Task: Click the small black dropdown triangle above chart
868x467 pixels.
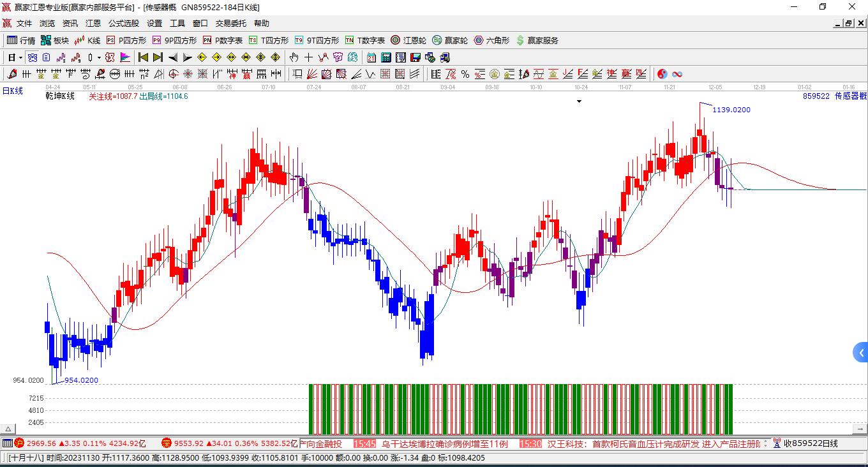Action: 579,101
